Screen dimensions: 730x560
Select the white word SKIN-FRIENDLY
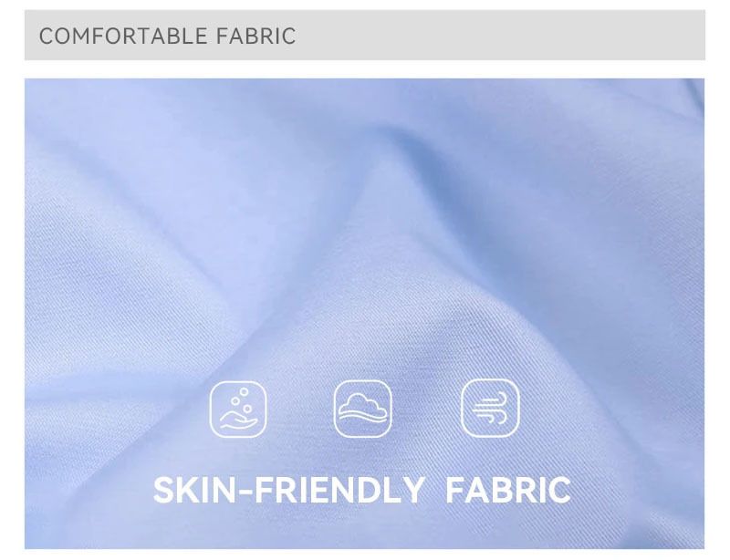288,490
